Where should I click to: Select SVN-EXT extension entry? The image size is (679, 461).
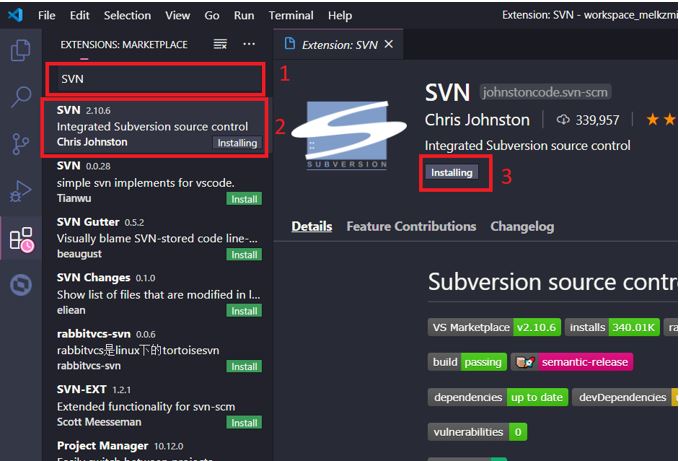point(155,406)
